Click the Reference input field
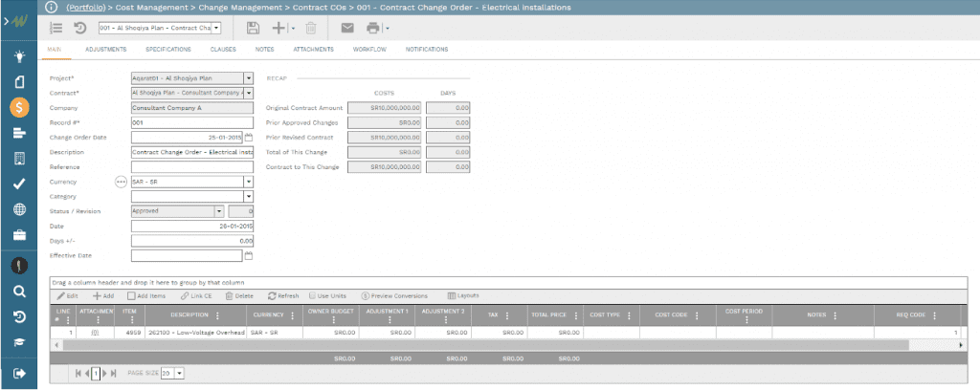 click(192, 166)
